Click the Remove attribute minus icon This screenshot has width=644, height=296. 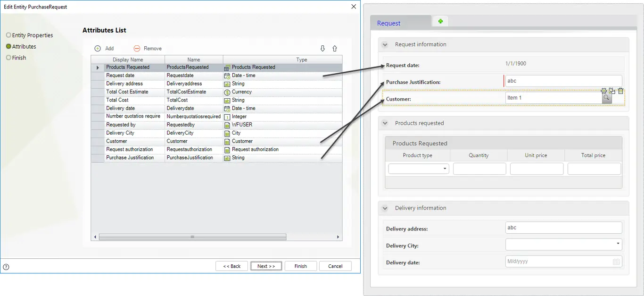[x=137, y=49]
